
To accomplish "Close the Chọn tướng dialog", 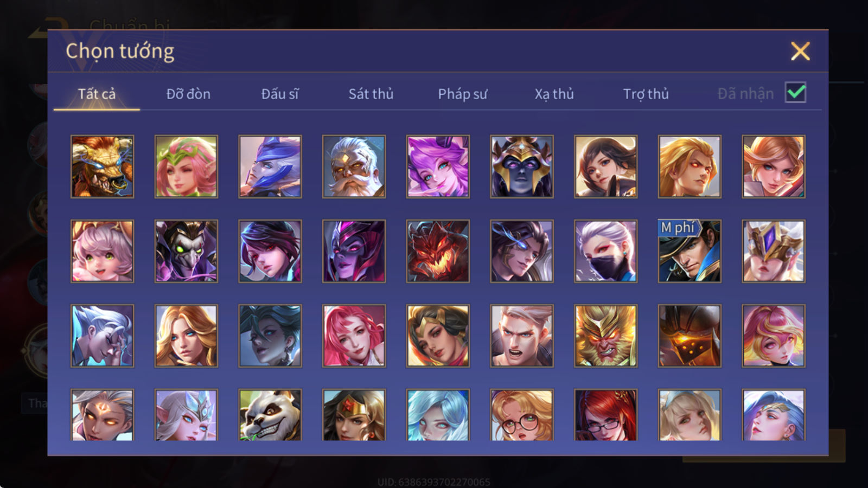I will (800, 51).
